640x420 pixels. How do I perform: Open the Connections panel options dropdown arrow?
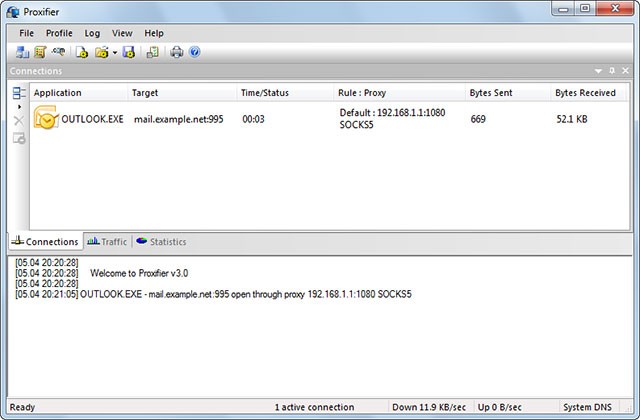click(x=598, y=71)
